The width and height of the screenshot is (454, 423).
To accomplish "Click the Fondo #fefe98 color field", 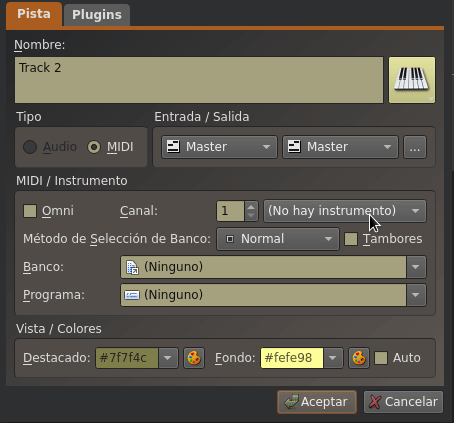I will click(x=292, y=358).
